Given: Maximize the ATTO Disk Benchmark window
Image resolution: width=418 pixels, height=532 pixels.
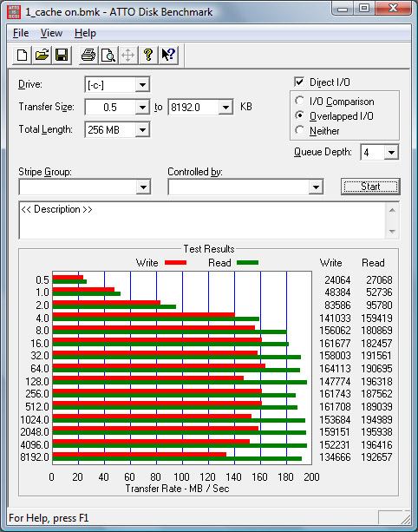Looking at the screenshot, I should pyautogui.click(x=364, y=8).
